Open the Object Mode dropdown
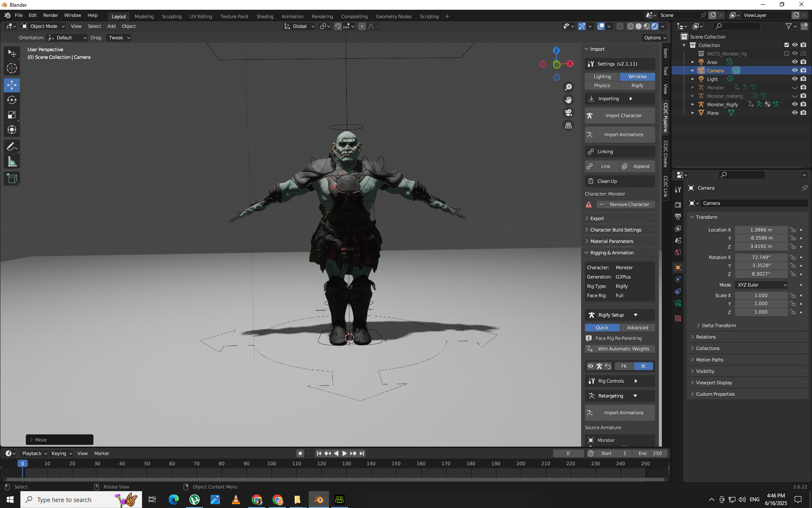The image size is (812, 508). (44, 26)
